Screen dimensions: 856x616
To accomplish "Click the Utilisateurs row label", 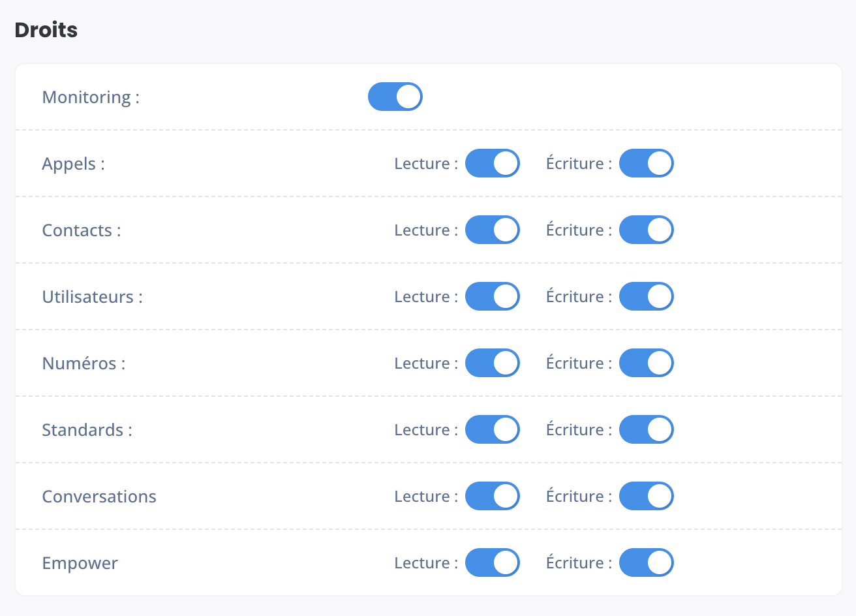I will (x=92, y=297).
